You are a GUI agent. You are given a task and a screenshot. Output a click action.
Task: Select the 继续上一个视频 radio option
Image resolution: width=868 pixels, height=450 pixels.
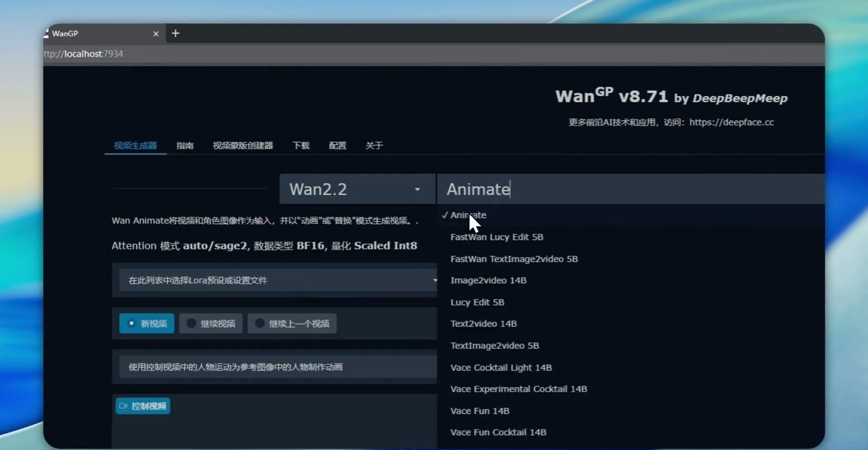tap(292, 324)
